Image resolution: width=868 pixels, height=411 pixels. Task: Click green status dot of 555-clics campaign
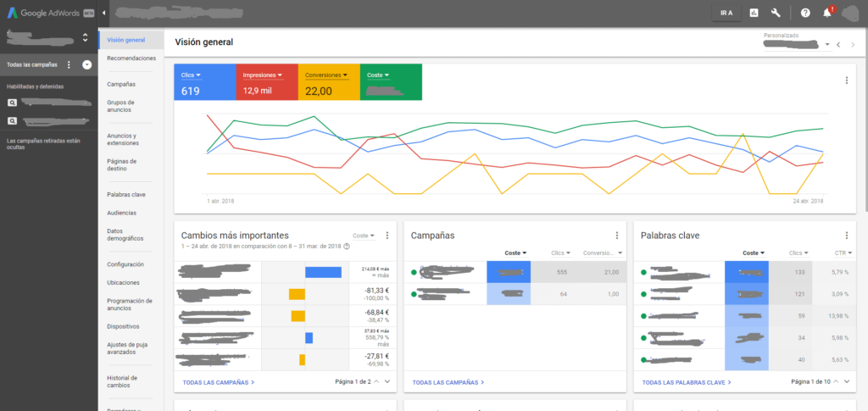[x=414, y=272]
